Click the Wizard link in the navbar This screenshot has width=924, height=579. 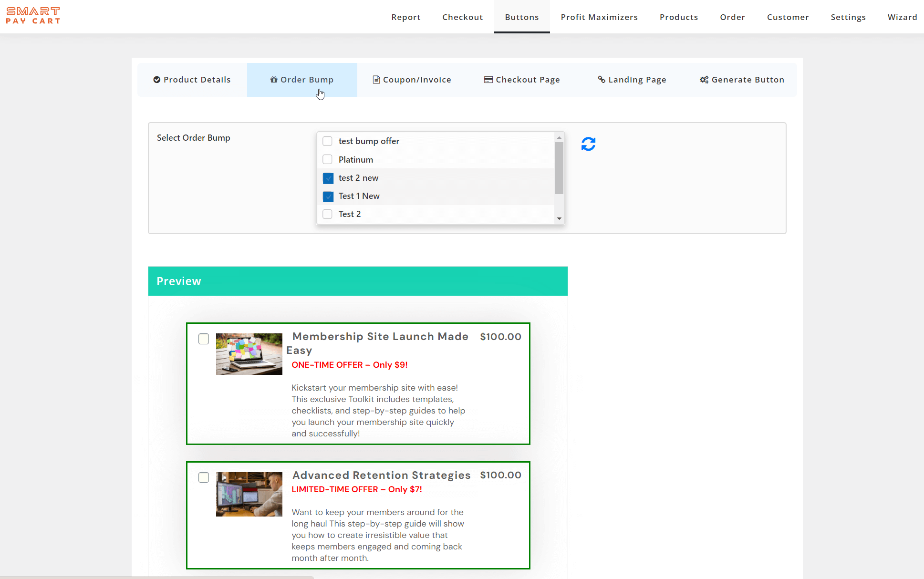click(903, 17)
